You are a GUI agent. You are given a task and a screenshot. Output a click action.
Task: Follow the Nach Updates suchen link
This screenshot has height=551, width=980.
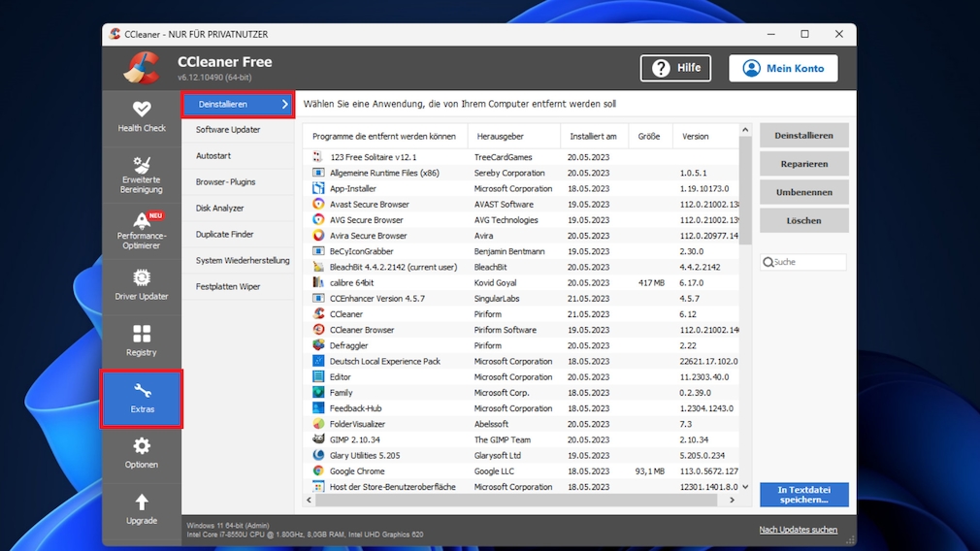point(798,530)
